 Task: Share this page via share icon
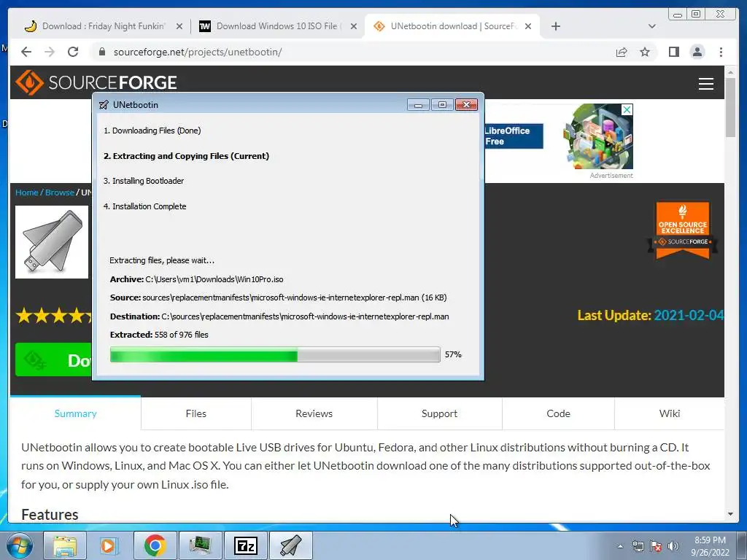coord(622,52)
